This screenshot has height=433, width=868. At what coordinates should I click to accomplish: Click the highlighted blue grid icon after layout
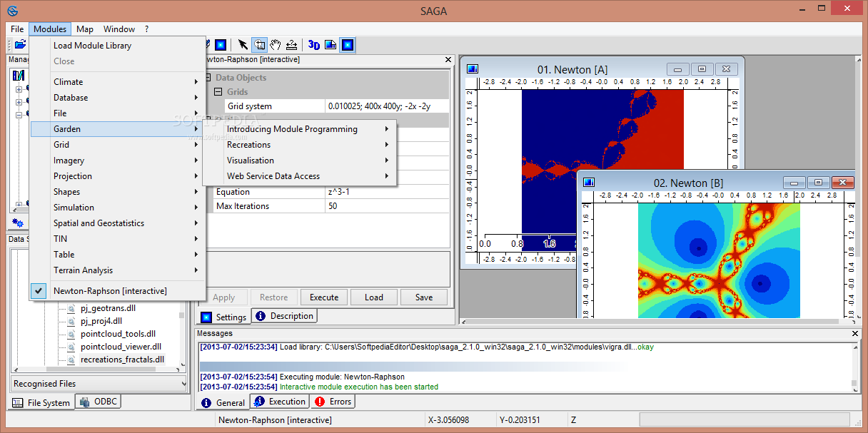(x=348, y=45)
